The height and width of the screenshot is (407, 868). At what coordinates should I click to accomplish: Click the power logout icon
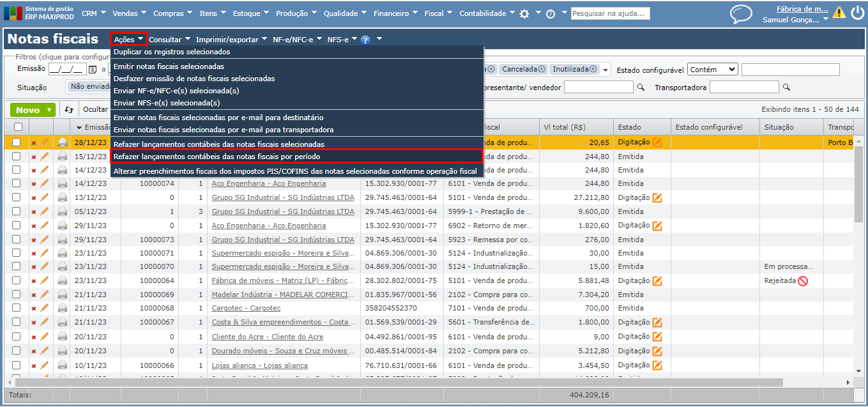[857, 12]
